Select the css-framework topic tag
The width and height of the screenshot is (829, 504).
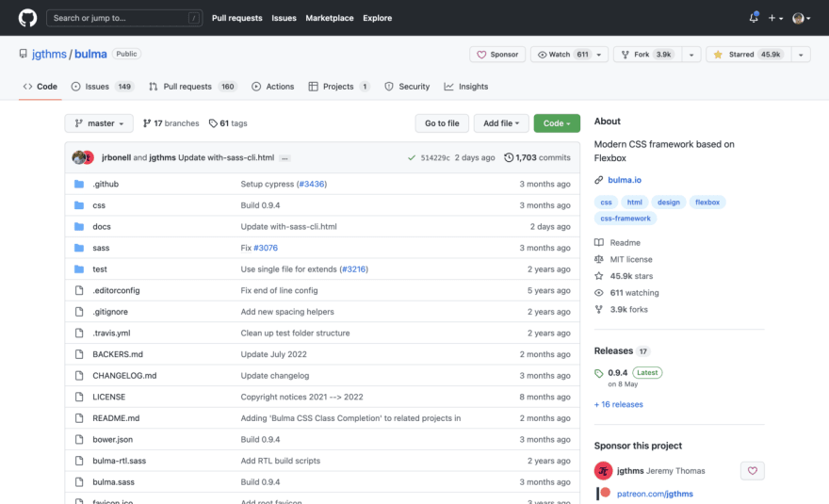626,219
